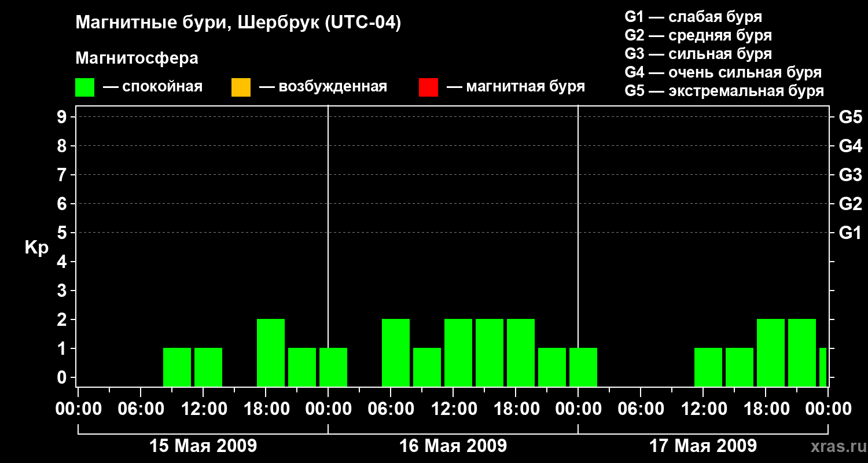Click the green "спокойная" legend swatch

(84, 87)
